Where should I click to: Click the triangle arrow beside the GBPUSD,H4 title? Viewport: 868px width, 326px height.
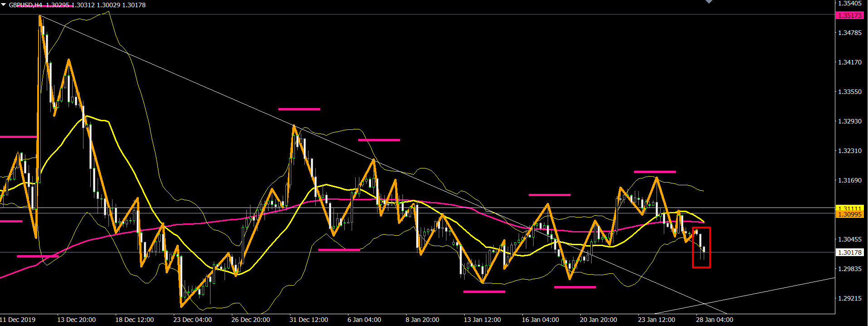[4, 5]
